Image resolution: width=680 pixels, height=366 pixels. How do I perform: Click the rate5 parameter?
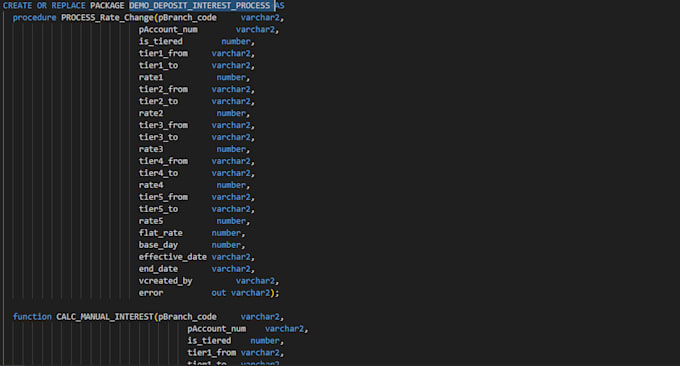pyautogui.click(x=151, y=221)
